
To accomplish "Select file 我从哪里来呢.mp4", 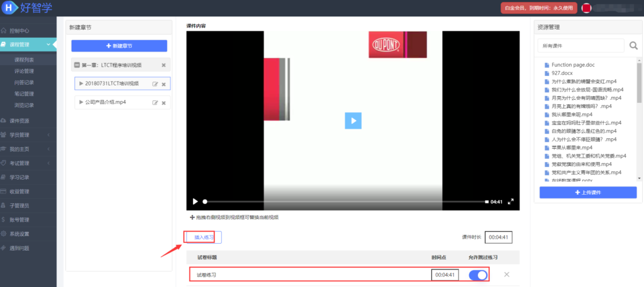I will click(x=572, y=114).
